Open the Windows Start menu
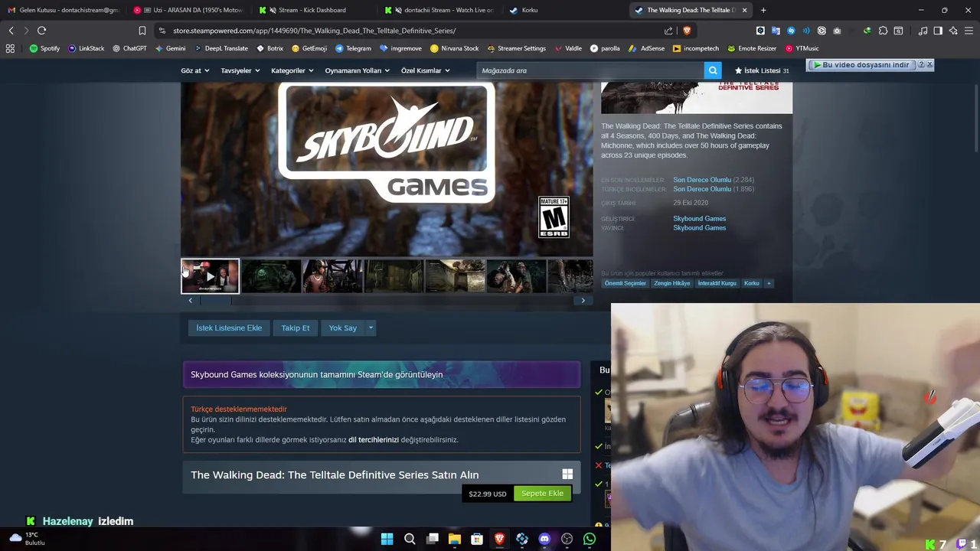Viewport: 980px width, 551px height. coord(387,539)
